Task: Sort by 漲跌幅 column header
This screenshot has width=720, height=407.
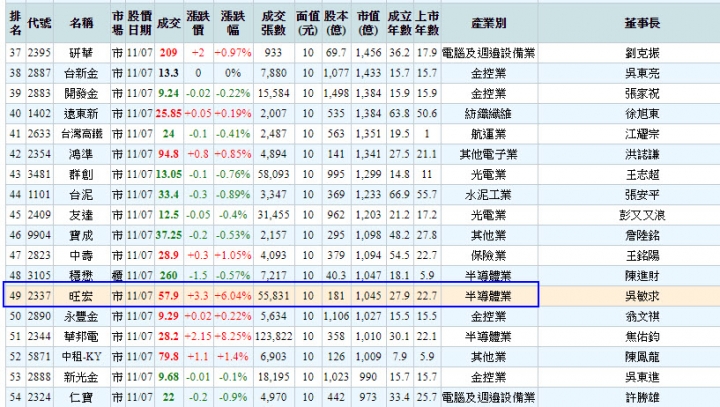Action: click(x=233, y=23)
